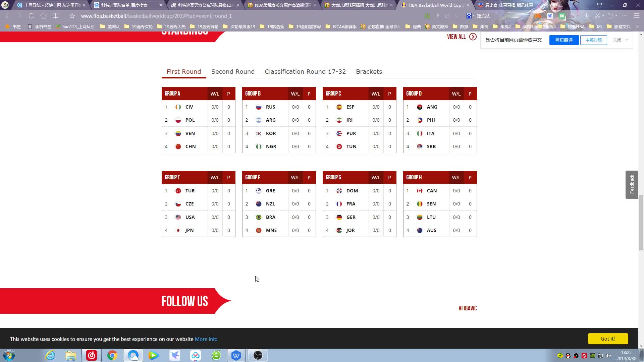Open the Brackets tab
644x362 pixels.
click(369, 72)
